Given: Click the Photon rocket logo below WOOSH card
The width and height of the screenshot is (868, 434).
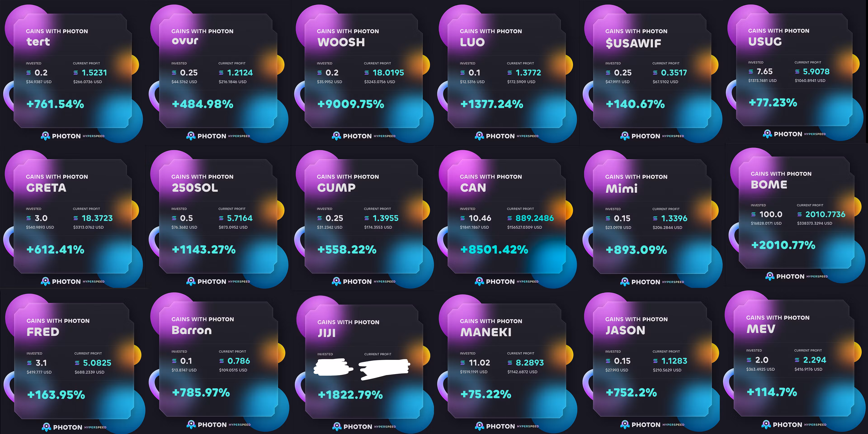Looking at the screenshot, I should click(336, 136).
